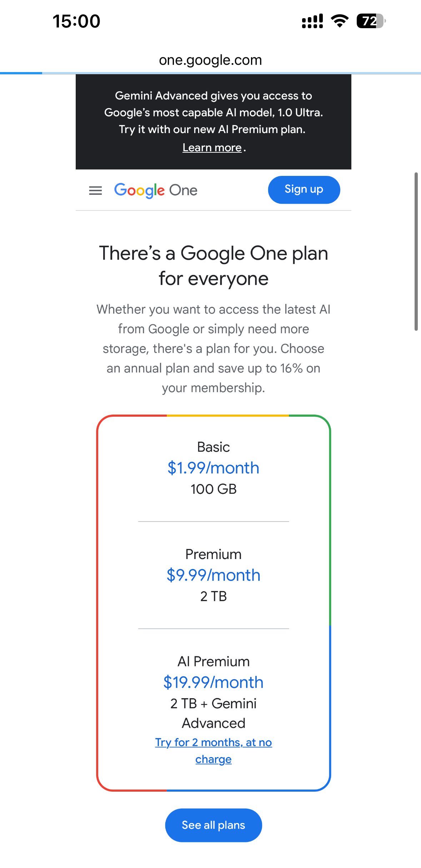Tap the Gemini Advanced promo banner text
Screen dimensions: 421x868
(214, 112)
